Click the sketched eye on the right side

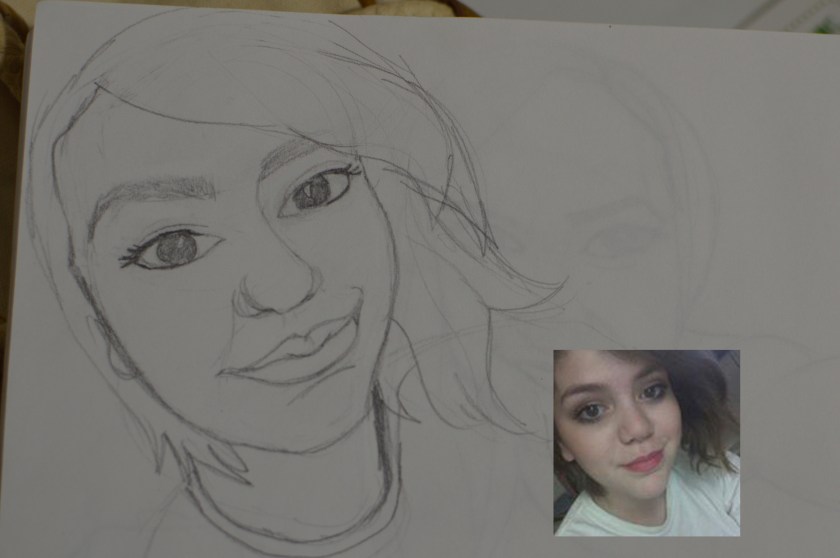[317, 189]
